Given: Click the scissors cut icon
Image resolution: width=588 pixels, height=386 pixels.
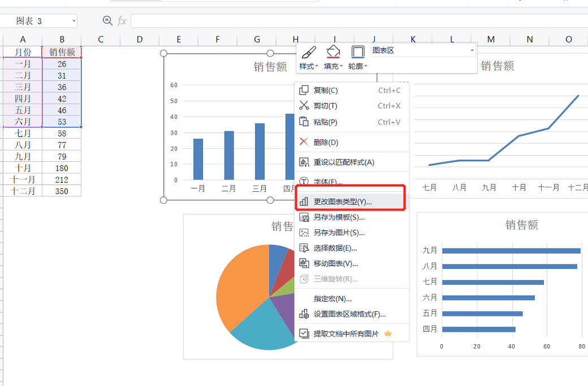Looking at the screenshot, I should coord(304,105).
